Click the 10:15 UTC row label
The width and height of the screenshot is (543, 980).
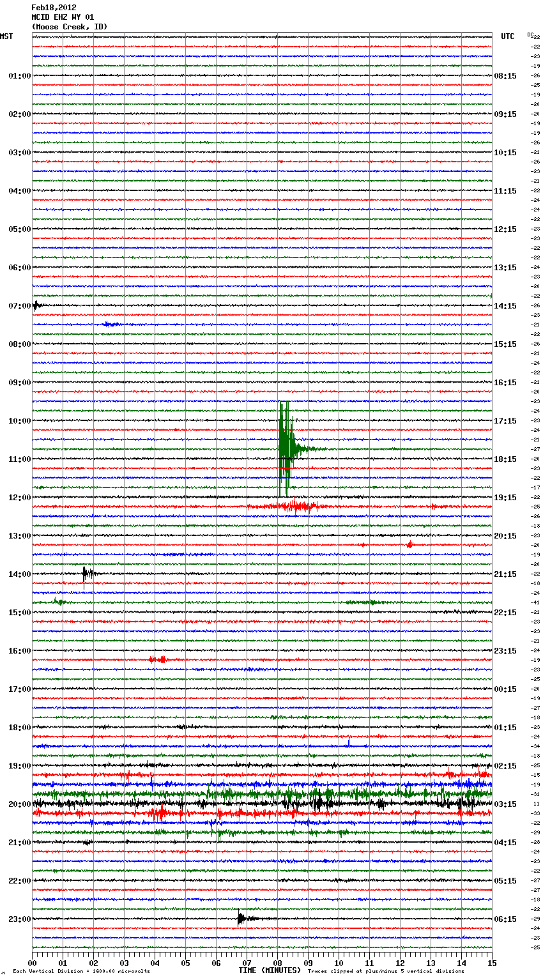click(x=505, y=153)
